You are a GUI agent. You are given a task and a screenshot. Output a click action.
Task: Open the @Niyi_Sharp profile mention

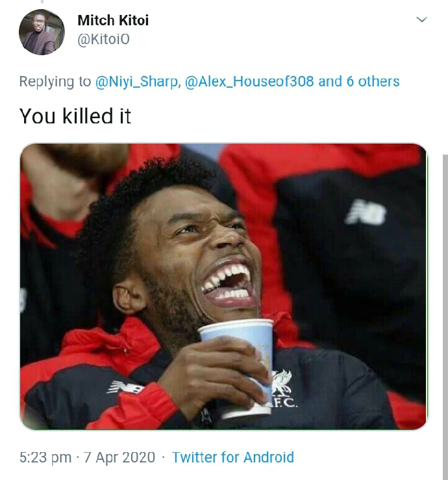tap(136, 81)
